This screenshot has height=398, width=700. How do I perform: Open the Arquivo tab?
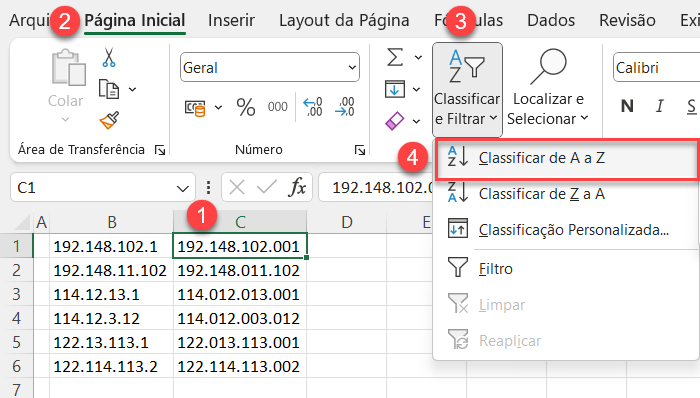[x=29, y=21]
